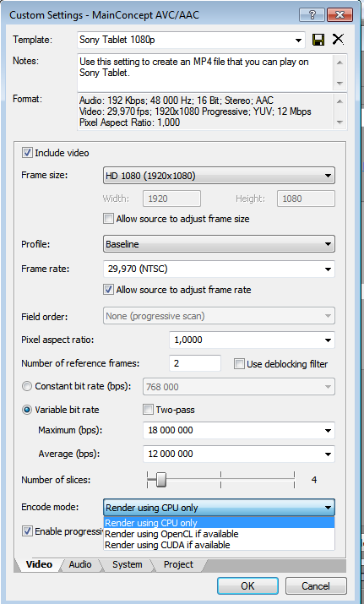The width and height of the screenshot is (364, 604).
Task: Collapse the Encode mode dropdown
Action: (x=219, y=508)
